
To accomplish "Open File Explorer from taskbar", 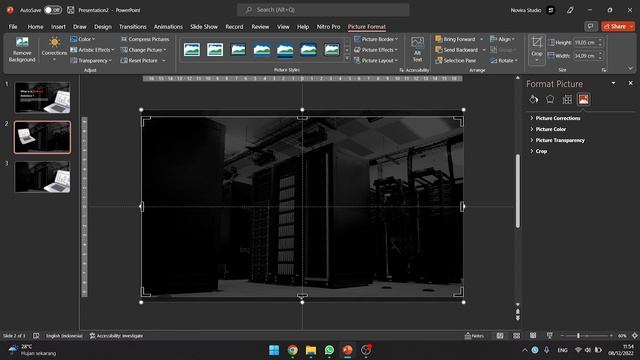I will (x=311, y=350).
